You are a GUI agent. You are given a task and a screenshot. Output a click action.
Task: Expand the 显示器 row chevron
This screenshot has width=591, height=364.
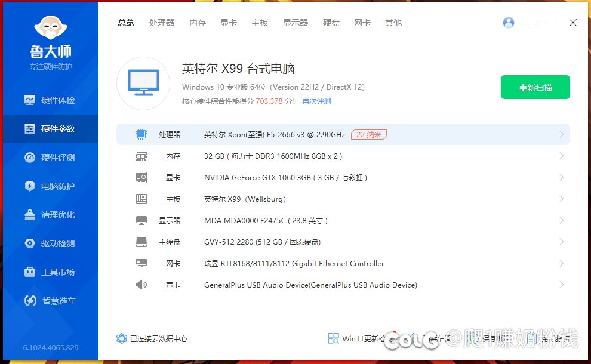562,220
